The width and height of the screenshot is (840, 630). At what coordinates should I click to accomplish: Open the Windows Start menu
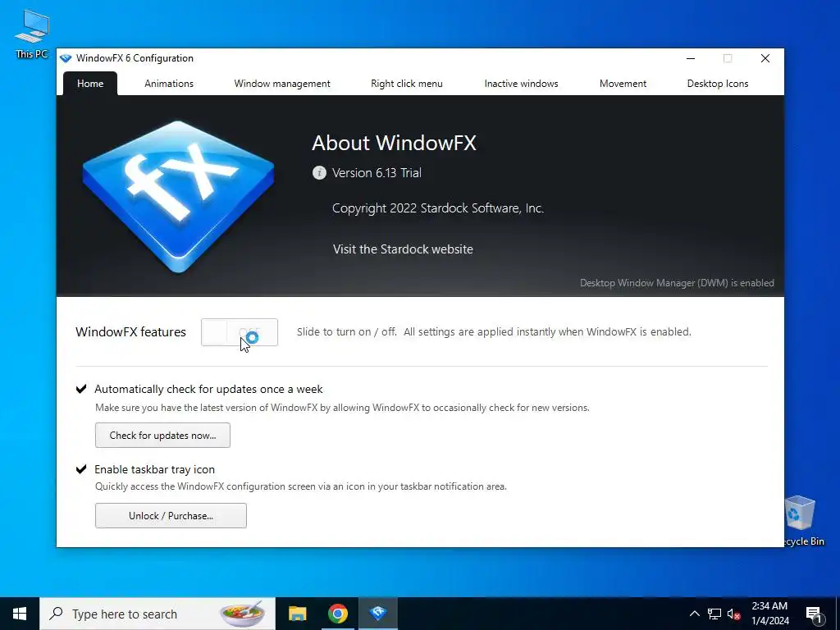click(x=20, y=614)
